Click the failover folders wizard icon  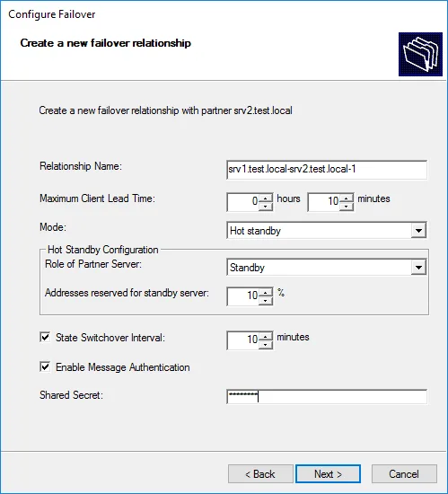click(x=420, y=54)
